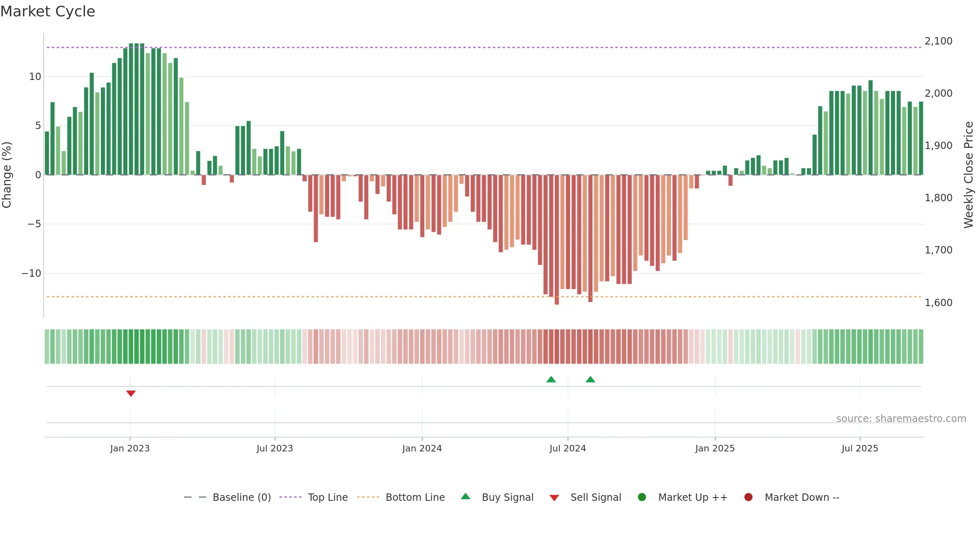Screen dimensions: 980x551
Task: Click the second green buy signal triangle after Jul 2024
Action: [590, 379]
